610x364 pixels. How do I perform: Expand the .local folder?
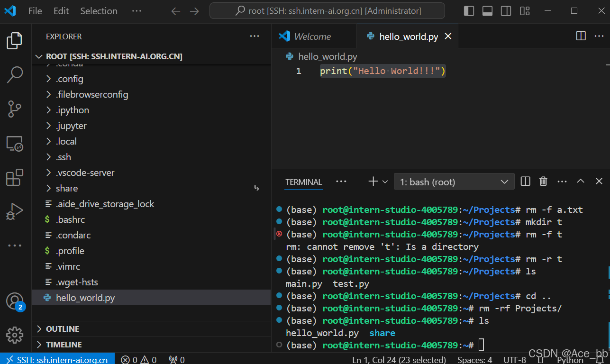point(151,141)
